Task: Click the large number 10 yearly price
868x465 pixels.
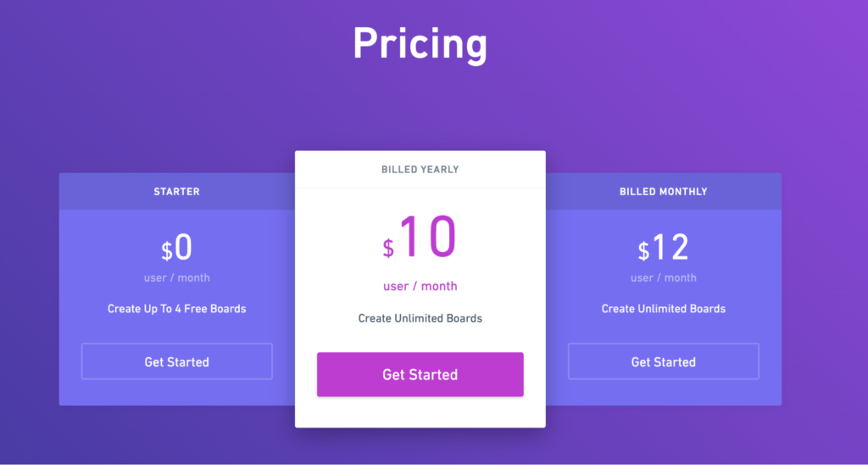Action: click(428, 238)
